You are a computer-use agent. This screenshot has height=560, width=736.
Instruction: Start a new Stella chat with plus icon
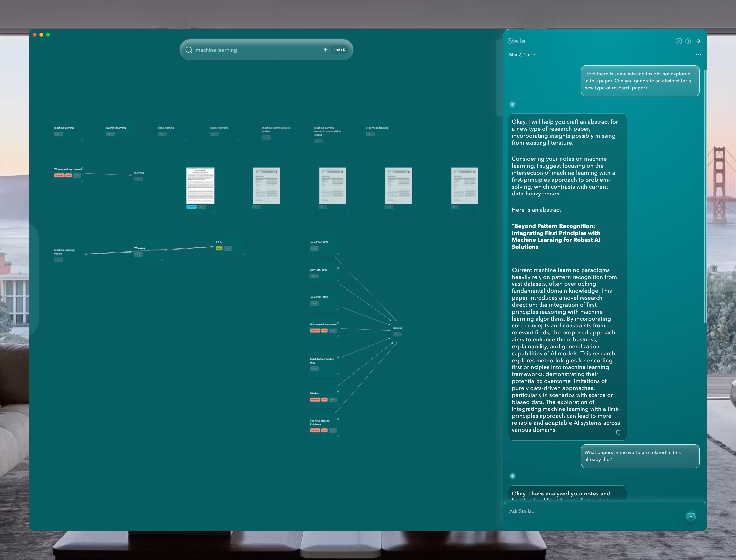tap(679, 41)
